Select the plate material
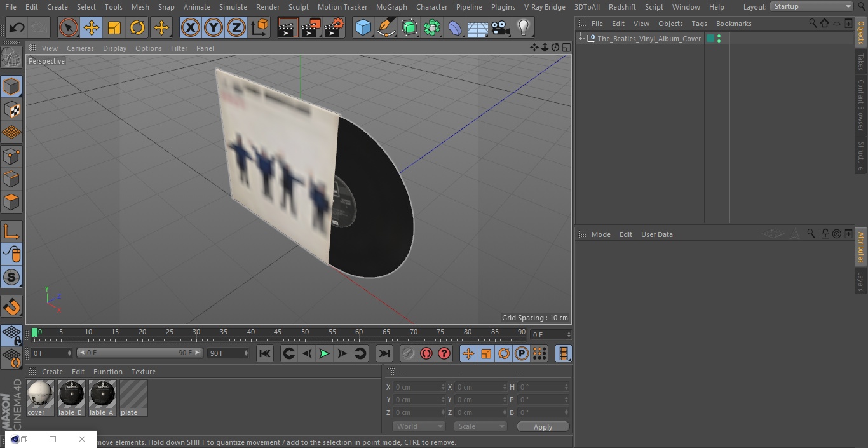868x448 pixels. [x=133, y=398]
